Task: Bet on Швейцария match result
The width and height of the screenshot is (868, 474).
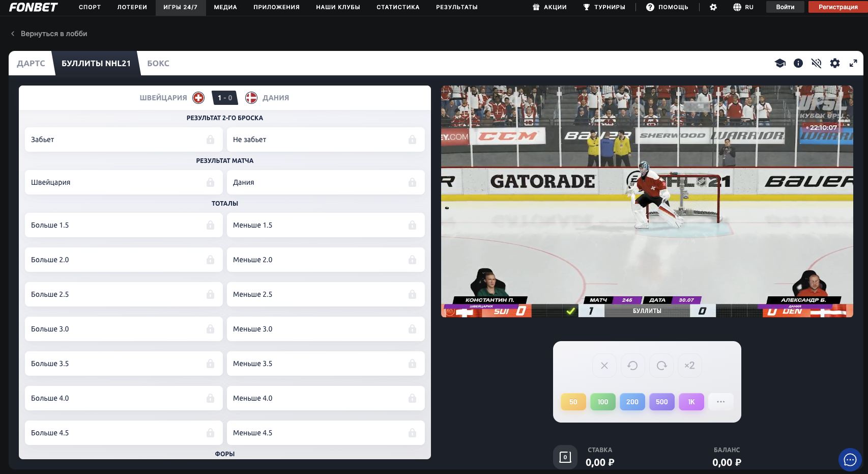Action: point(124,182)
